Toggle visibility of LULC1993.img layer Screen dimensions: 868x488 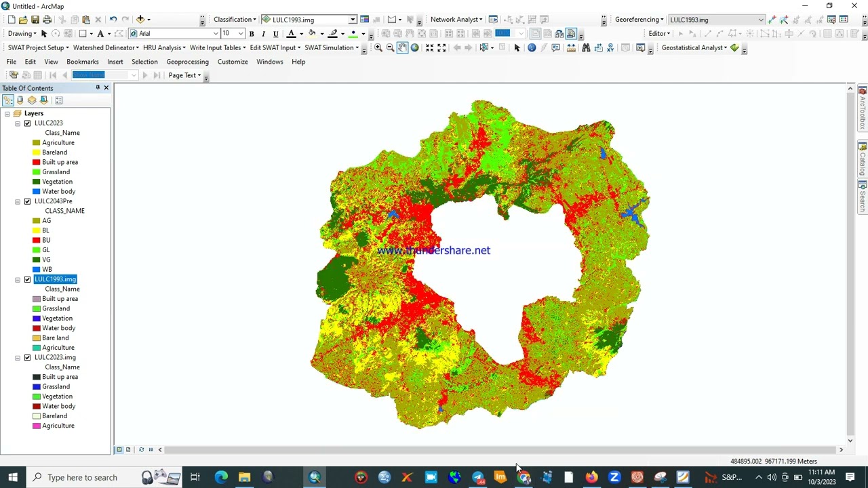(27, 279)
